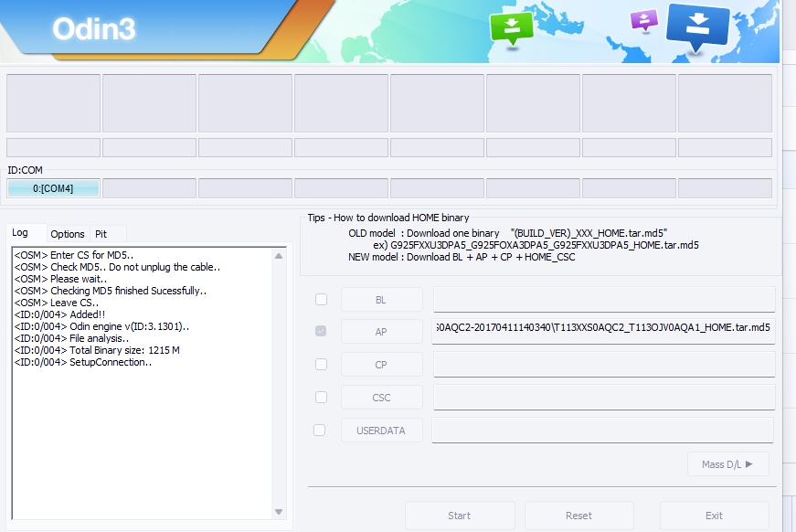Click log line 'Check MD5.. Do not unplug the cable..'

pos(117,267)
